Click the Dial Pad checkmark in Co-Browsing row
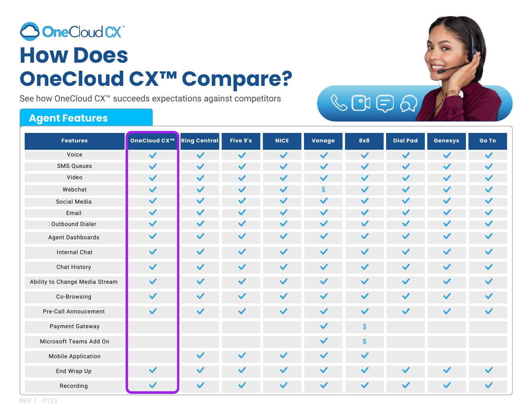This screenshot has height=411, width=532. [x=406, y=296]
